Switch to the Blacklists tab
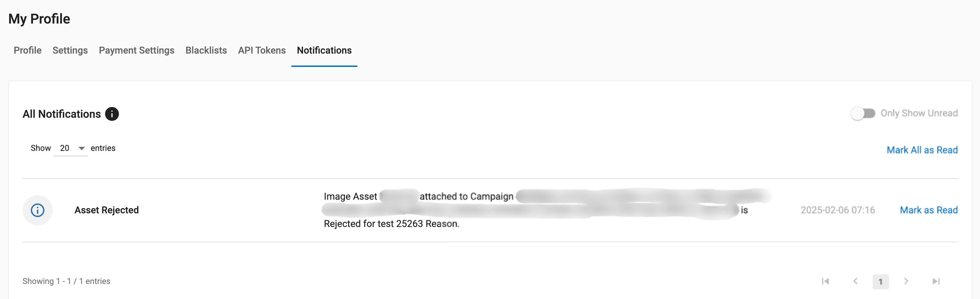This screenshot has width=980, height=299. (206, 51)
